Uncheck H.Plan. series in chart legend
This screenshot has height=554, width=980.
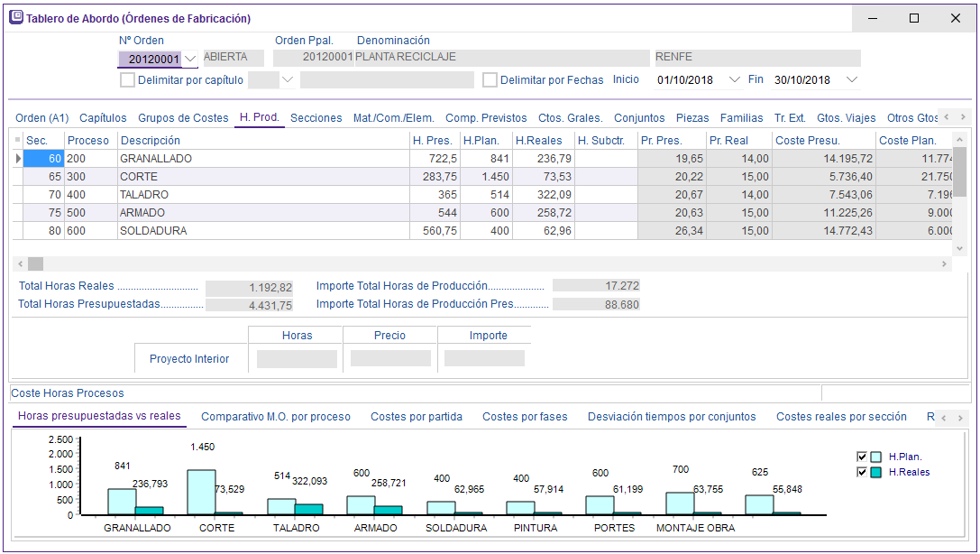coord(862,457)
